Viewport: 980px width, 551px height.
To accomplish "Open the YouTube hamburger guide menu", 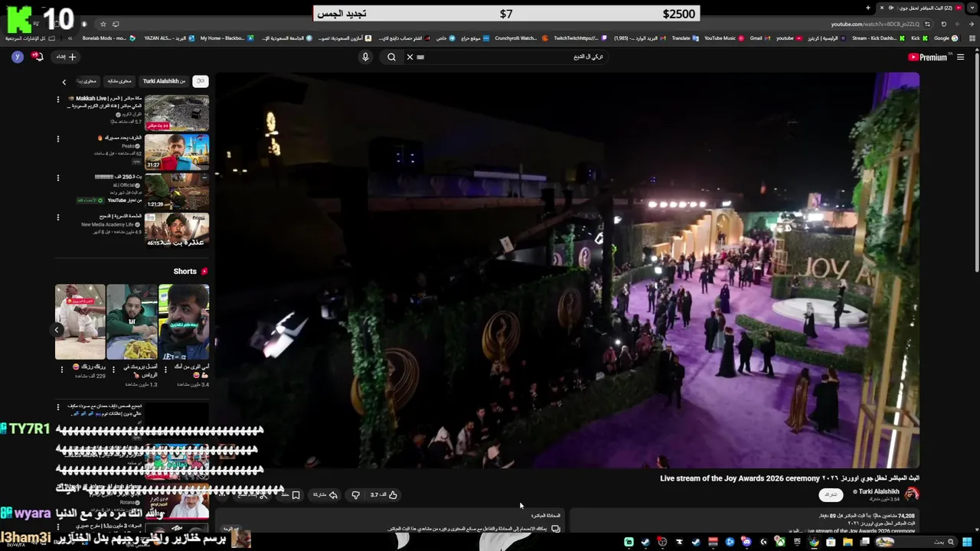I will tap(960, 57).
